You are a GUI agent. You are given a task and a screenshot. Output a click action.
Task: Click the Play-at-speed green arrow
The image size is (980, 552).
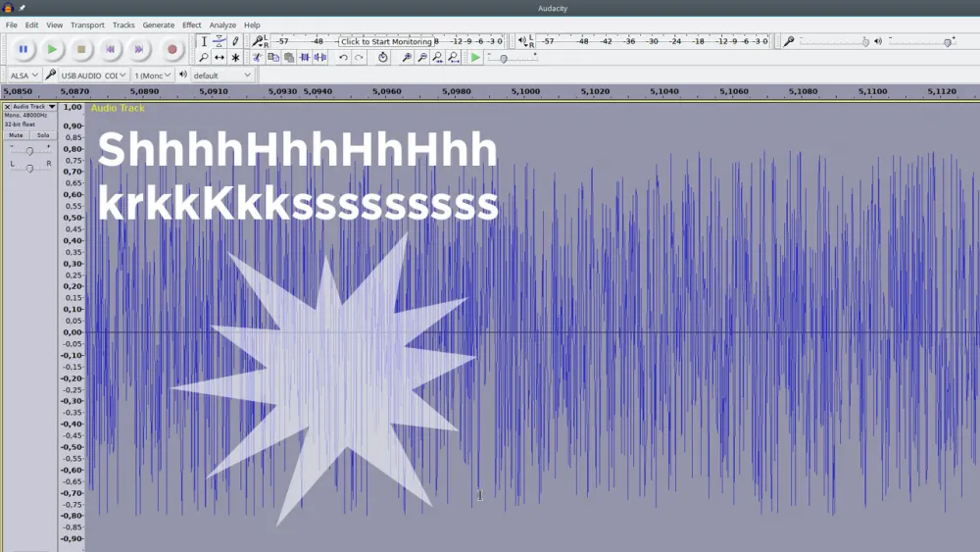(x=475, y=58)
